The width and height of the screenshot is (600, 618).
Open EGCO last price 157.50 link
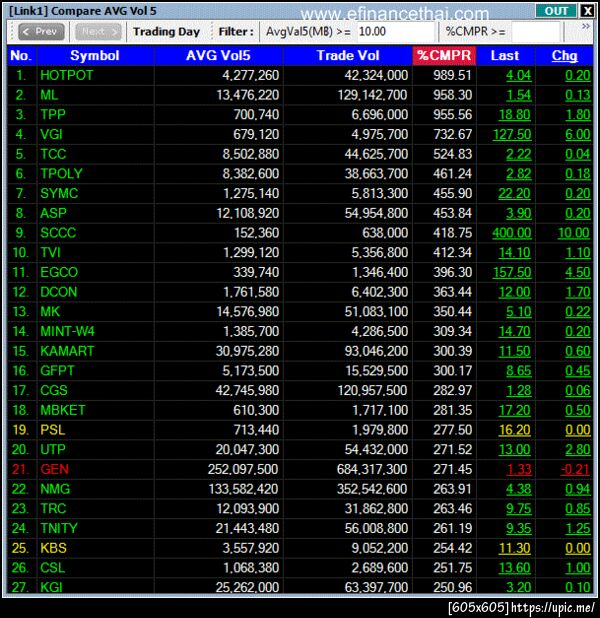point(512,273)
